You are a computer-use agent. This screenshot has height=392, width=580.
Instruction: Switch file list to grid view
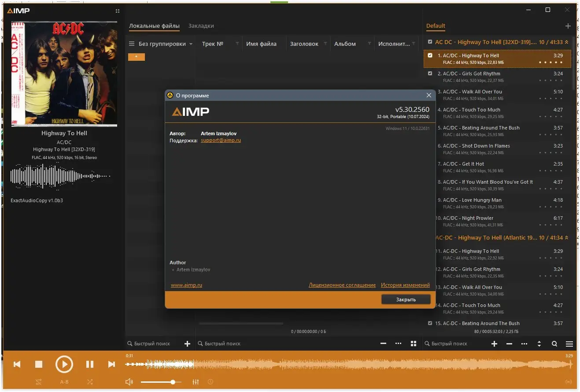pyautogui.click(x=414, y=344)
